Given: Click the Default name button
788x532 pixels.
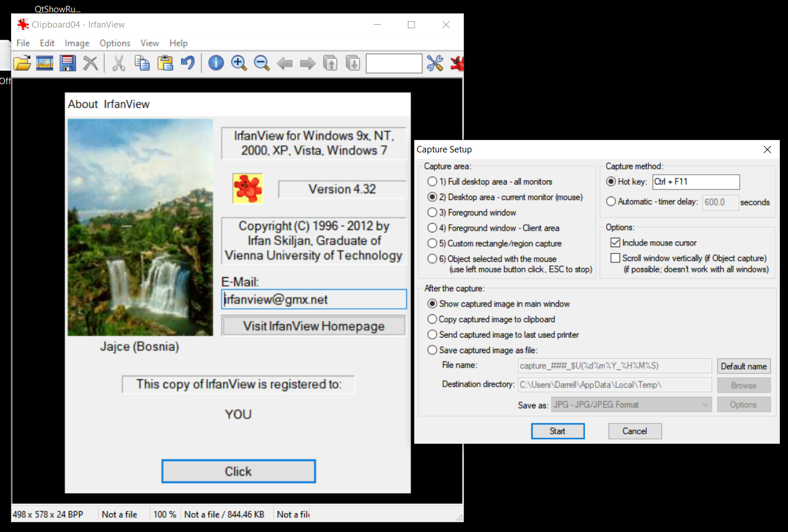Looking at the screenshot, I should (x=743, y=365).
